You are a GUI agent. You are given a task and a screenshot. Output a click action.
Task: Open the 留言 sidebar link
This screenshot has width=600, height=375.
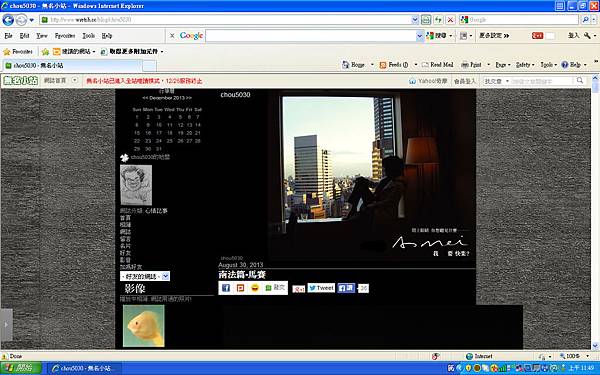coord(125,239)
